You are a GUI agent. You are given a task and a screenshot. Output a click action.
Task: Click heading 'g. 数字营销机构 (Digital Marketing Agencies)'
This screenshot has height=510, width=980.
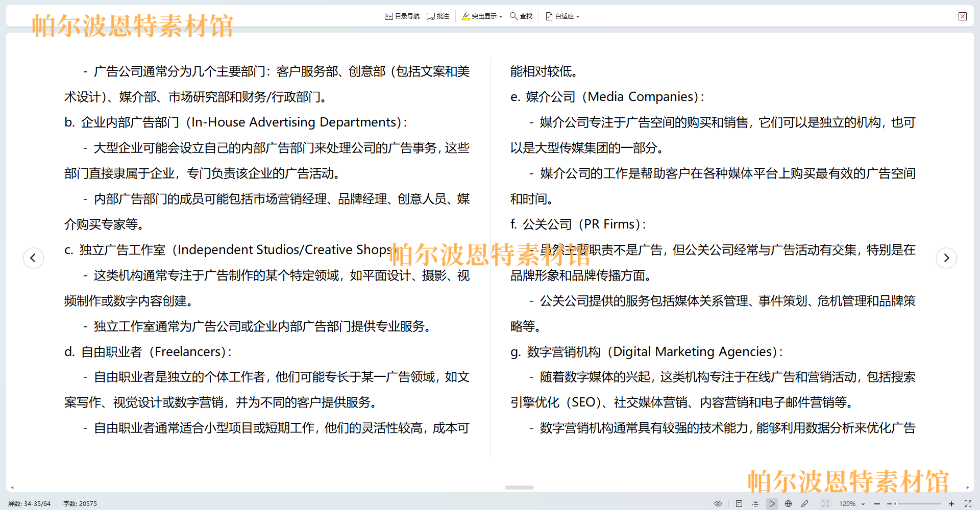pyautogui.click(x=647, y=352)
